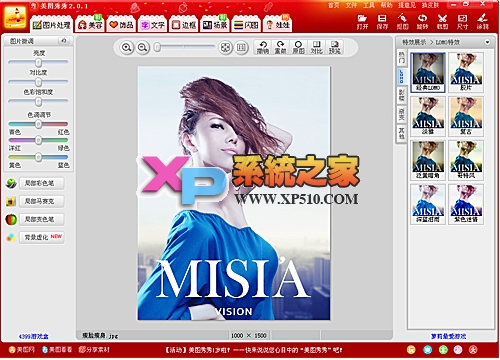This screenshot has height=360, width=500.
Task: Open the 工具 tools menu
Action: 369,5
